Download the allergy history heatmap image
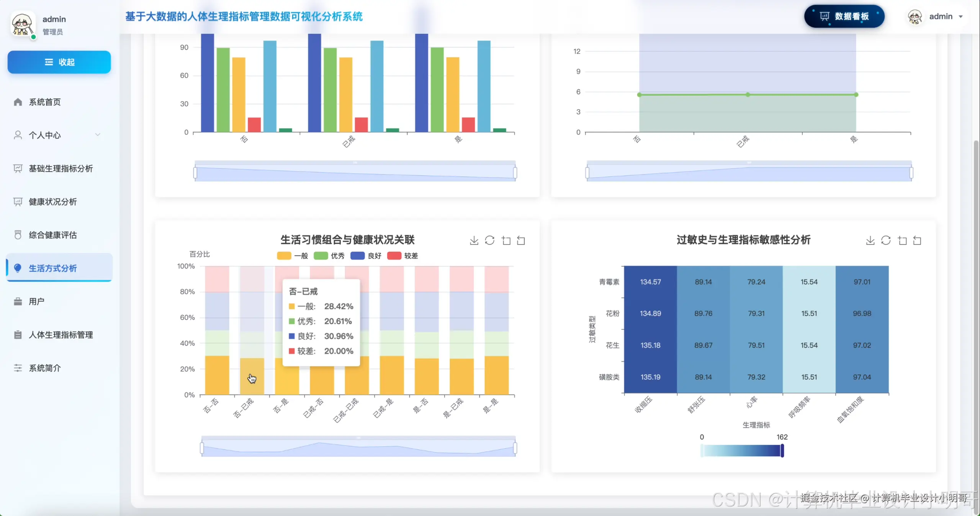The height and width of the screenshot is (516, 980). (870, 240)
